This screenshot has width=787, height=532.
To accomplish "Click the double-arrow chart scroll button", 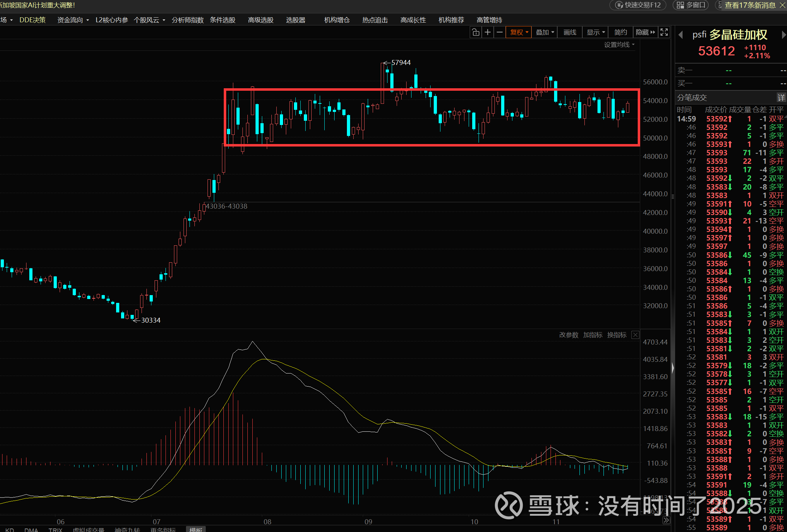I will (x=666, y=520).
